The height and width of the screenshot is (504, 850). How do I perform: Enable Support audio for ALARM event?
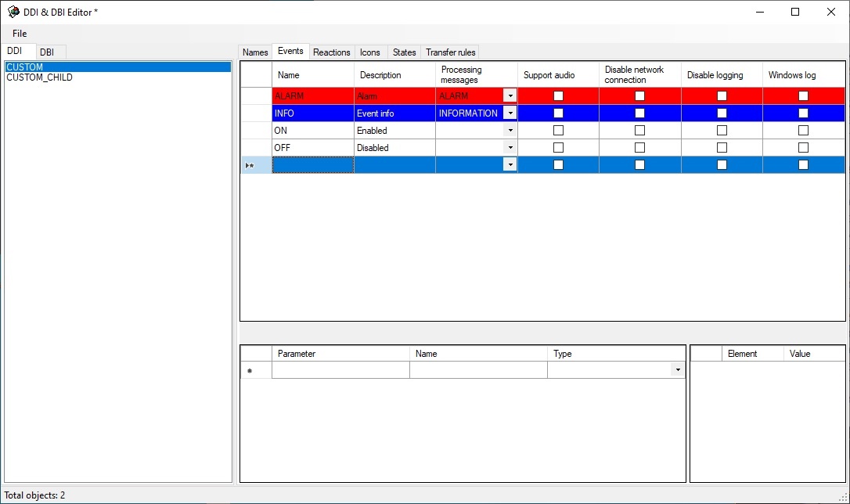pos(558,96)
